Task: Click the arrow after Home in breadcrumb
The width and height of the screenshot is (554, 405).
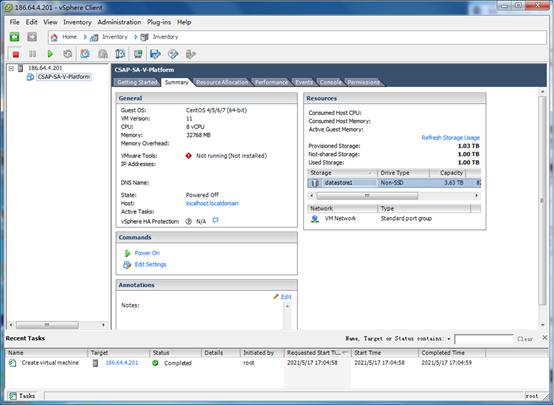Action: click(85, 37)
